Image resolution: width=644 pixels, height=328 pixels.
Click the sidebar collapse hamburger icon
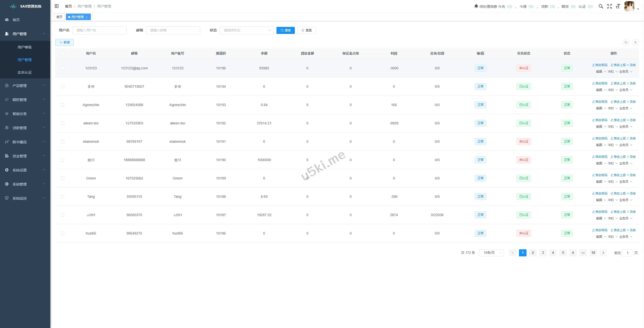click(57, 6)
